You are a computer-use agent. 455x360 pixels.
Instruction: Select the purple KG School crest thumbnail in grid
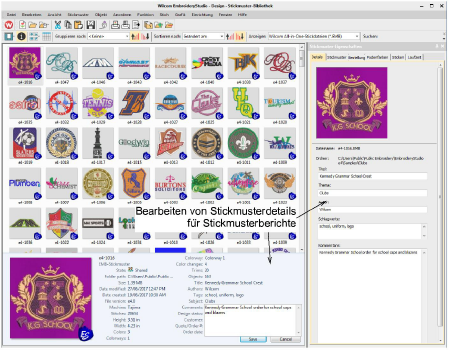(x=25, y=63)
